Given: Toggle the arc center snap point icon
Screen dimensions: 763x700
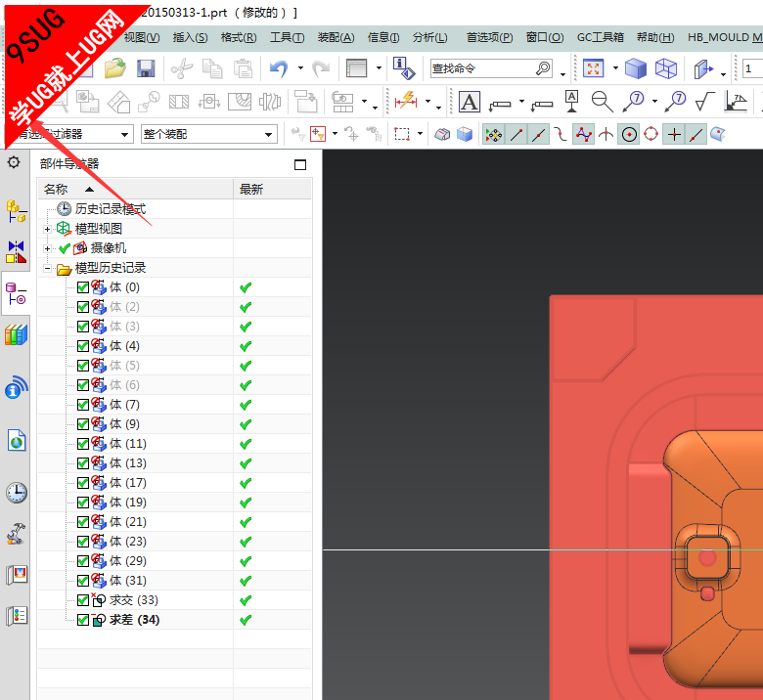Looking at the screenshot, I should [629, 134].
